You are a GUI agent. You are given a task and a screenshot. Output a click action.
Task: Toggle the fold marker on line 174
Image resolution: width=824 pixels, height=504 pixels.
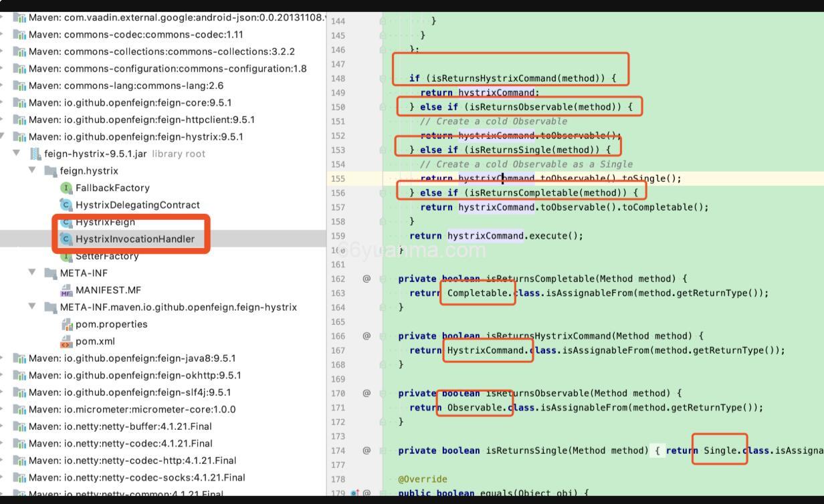pos(383,451)
